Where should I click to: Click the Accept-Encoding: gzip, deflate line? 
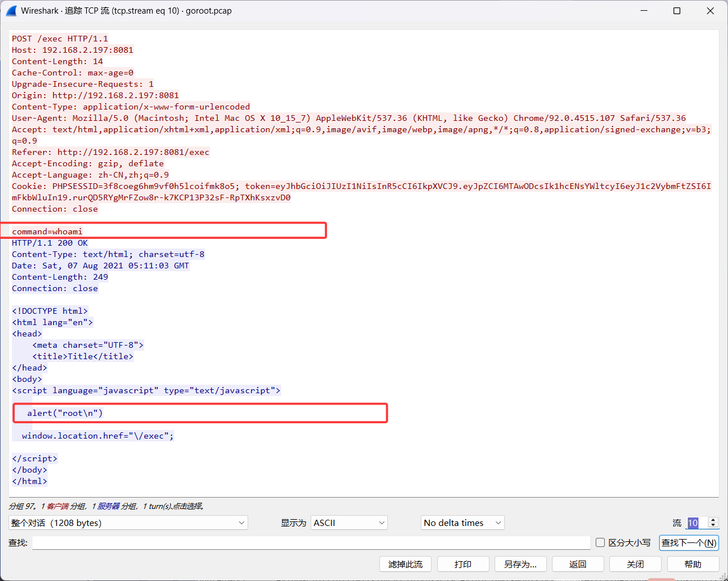tap(88, 163)
